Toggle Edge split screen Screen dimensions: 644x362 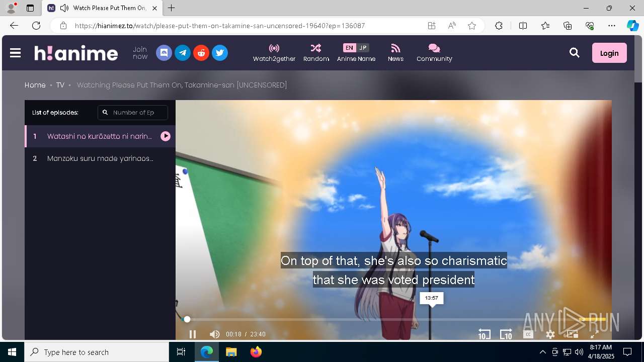pos(523,26)
